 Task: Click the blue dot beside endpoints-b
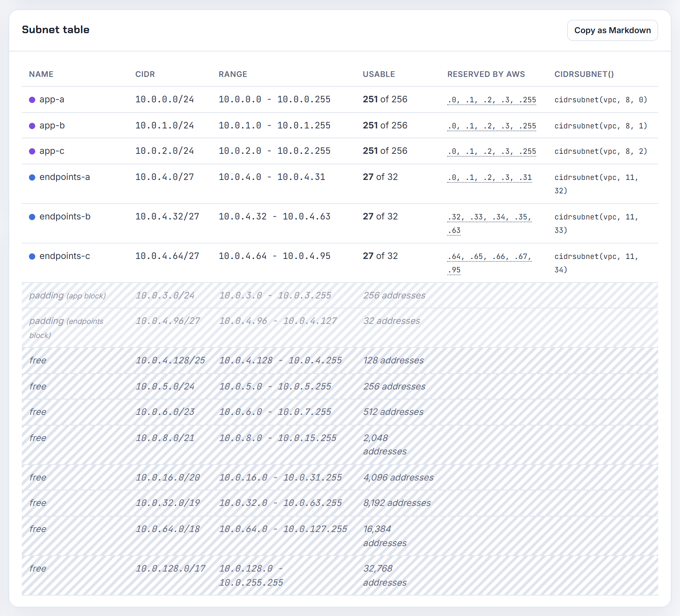point(32,217)
